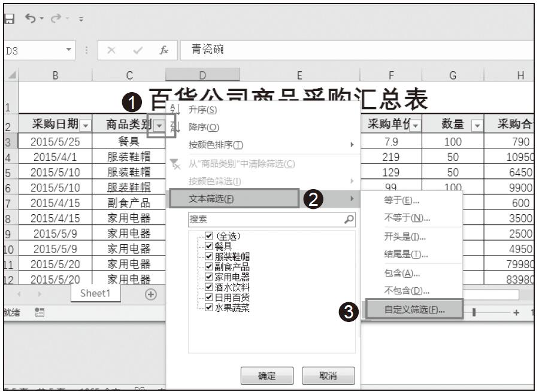Image resolution: width=539 pixels, height=392 pixels.
Task: Click the insert function fx icon
Action: tap(163, 50)
